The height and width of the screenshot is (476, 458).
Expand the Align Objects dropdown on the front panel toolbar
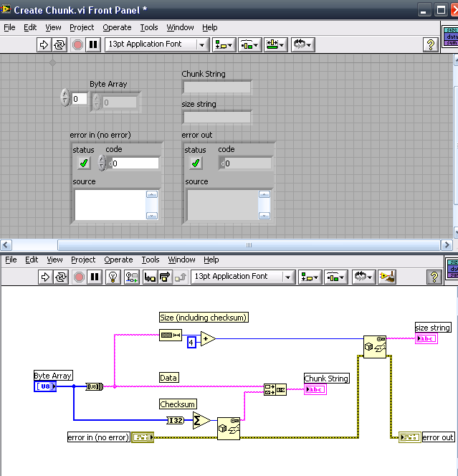224,44
